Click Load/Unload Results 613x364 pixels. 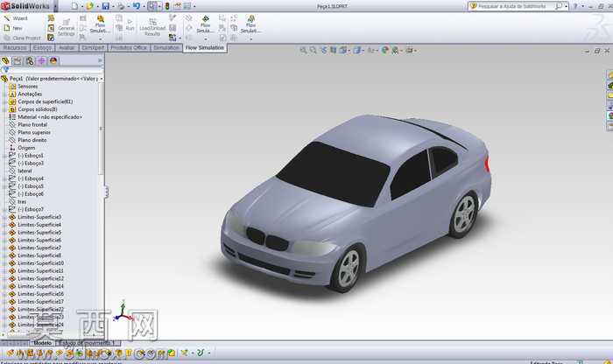(x=152, y=27)
